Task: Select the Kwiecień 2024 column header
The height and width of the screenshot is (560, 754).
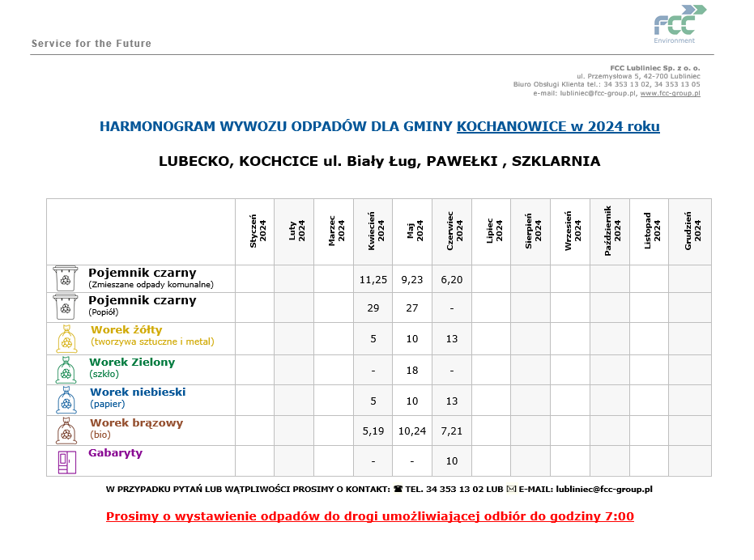Action: pyautogui.click(x=373, y=231)
